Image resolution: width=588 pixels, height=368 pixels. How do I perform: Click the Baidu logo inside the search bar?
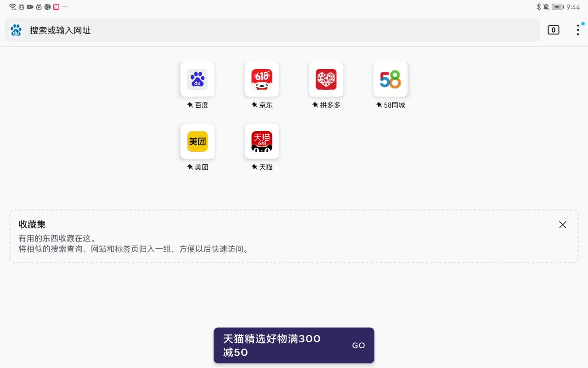16,30
